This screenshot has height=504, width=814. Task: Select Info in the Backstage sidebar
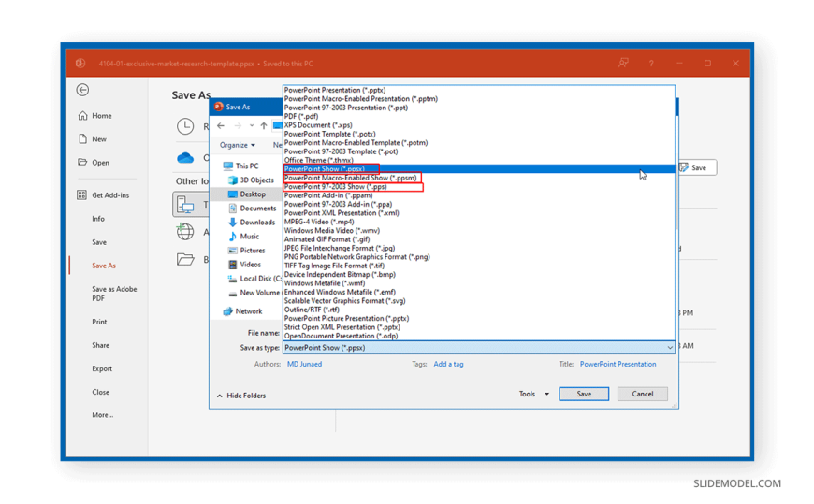tap(98, 219)
